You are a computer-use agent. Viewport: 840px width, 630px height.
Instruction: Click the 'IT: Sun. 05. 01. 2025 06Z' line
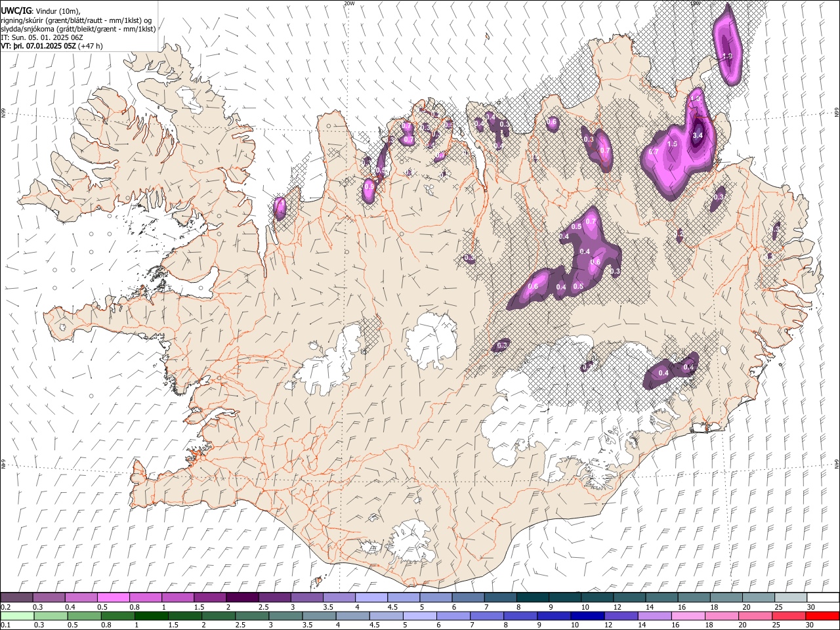pyautogui.click(x=41, y=37)
